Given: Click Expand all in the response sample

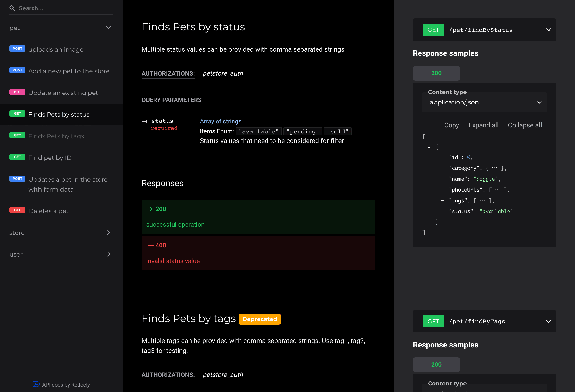Looking at the screenshot, I should 483,125.
